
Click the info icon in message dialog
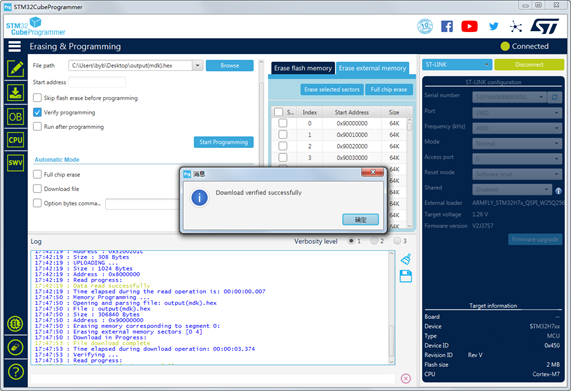click(x=200, y=198)
